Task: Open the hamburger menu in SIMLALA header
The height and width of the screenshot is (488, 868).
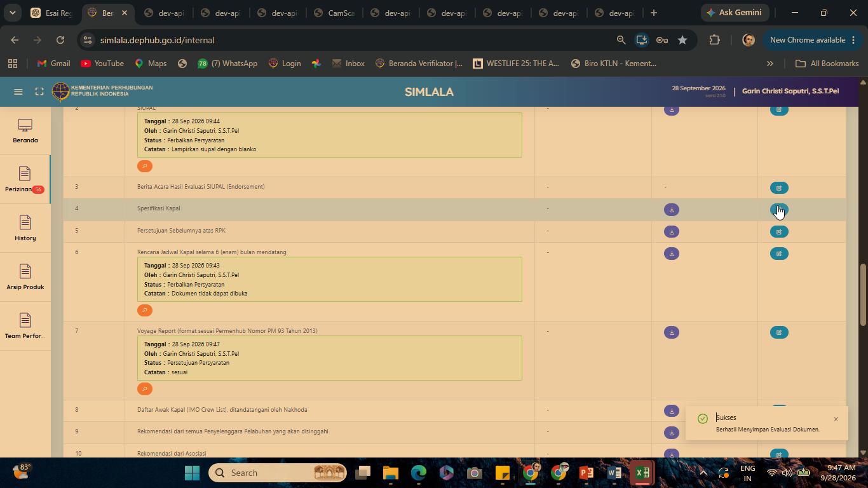Action: pyautogui.click(x=18, y=91)
